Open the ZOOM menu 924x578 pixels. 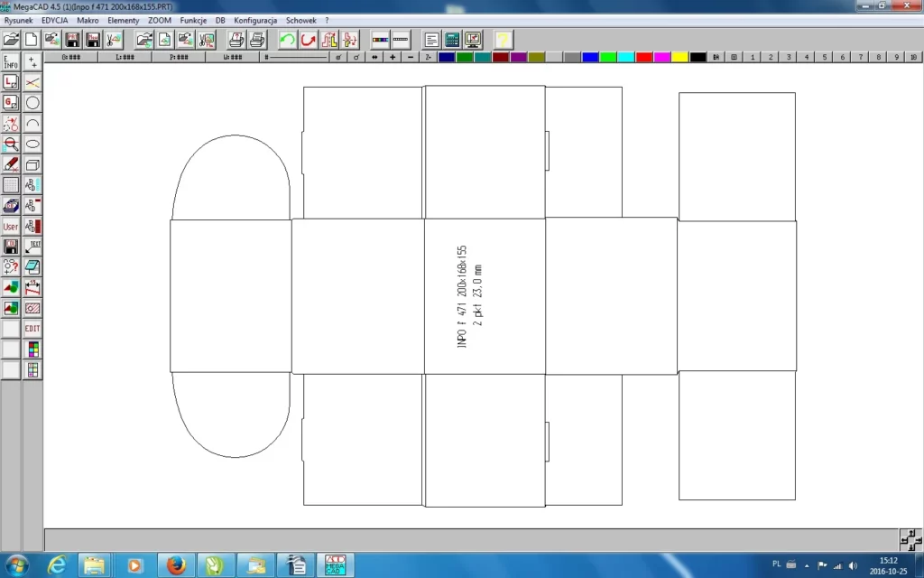[x=159, y=20]
